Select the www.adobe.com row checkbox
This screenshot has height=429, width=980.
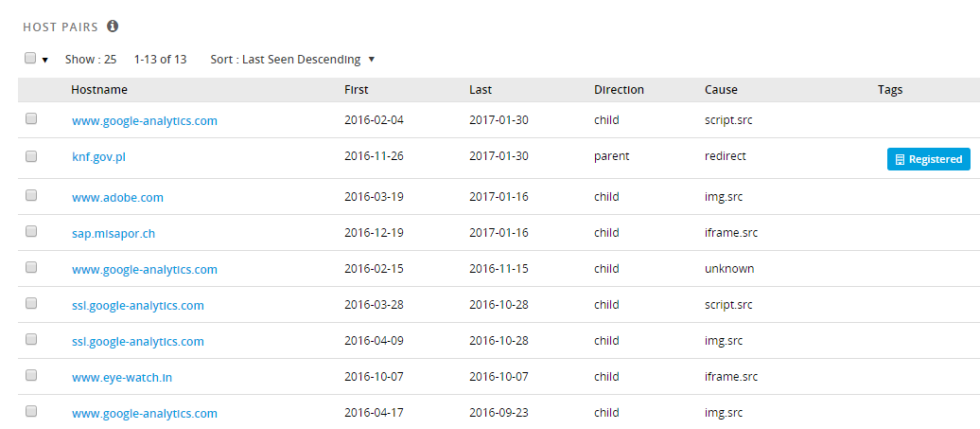[31, 195]
